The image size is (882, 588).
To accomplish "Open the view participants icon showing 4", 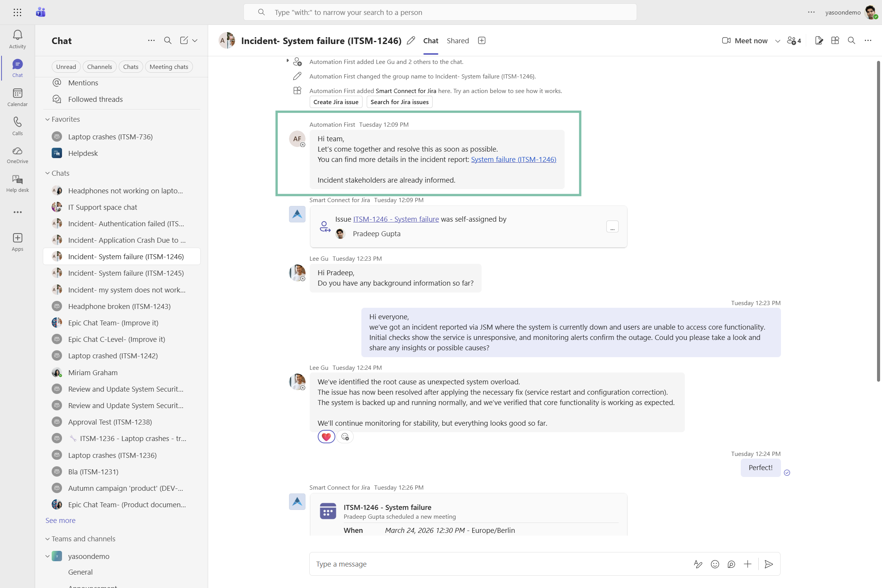I will coord(794,41).
